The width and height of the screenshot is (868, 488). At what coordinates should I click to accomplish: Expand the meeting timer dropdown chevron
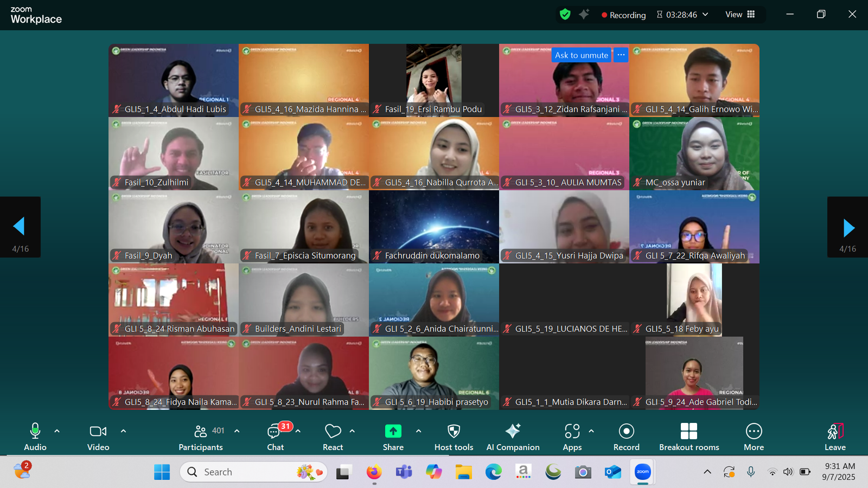(x=705, y=15)
